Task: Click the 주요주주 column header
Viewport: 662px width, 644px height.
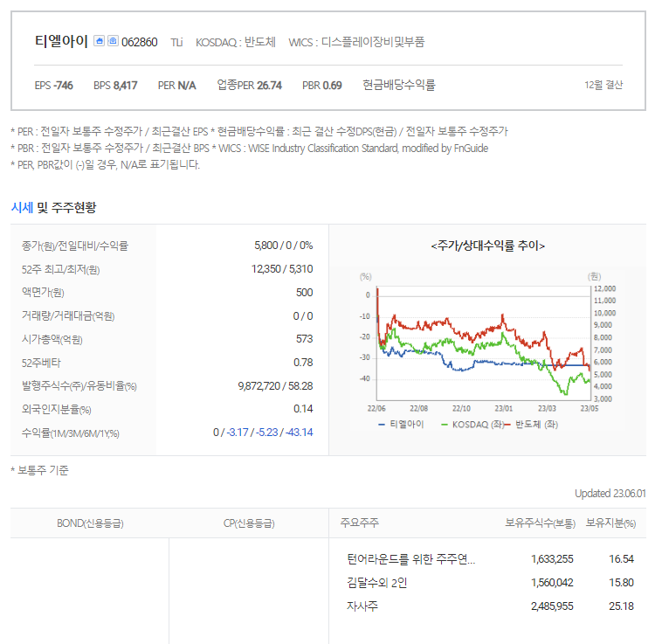Action: click(359, 523)
